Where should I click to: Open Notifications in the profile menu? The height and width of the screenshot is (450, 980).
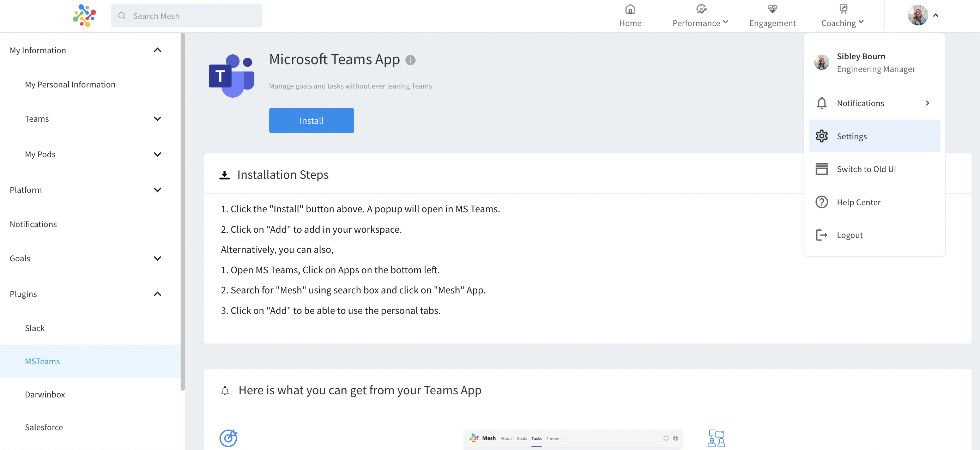coord(874,103)
